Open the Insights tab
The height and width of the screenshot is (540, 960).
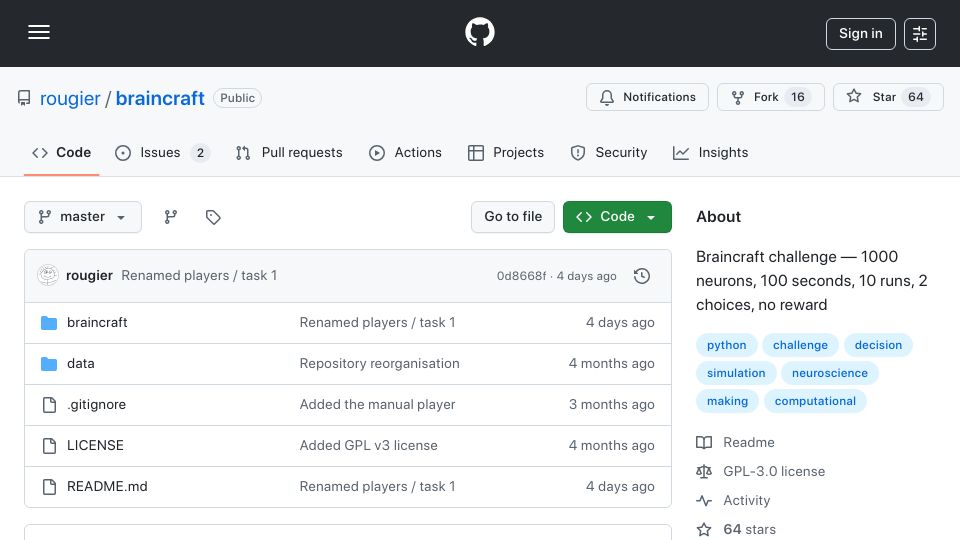[x=710, y=152]
